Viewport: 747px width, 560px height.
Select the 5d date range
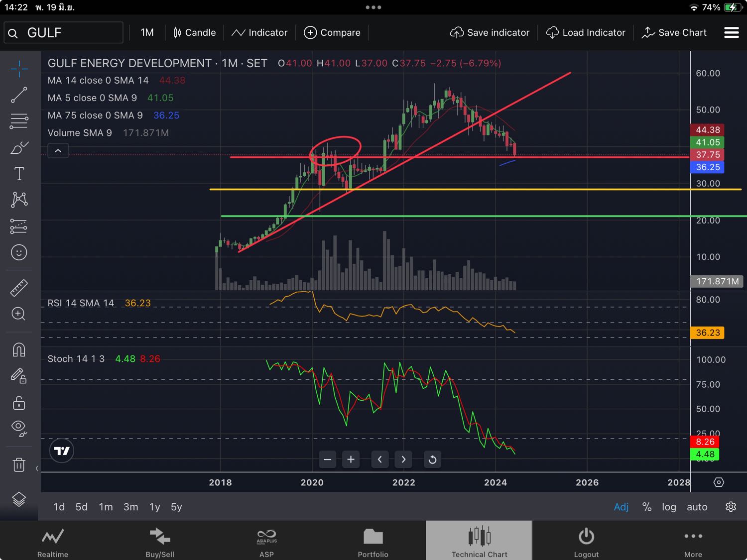coord(82,507)
